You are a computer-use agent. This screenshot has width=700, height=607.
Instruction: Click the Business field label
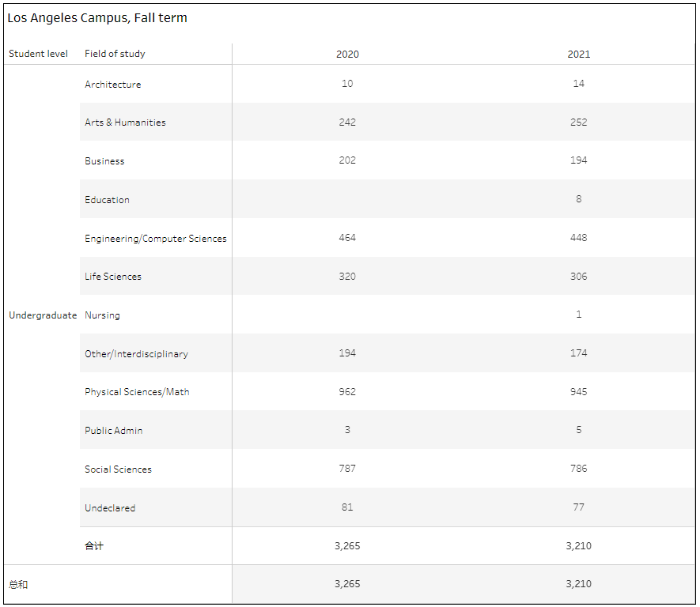pyautogui.click(x=104, y=161)
